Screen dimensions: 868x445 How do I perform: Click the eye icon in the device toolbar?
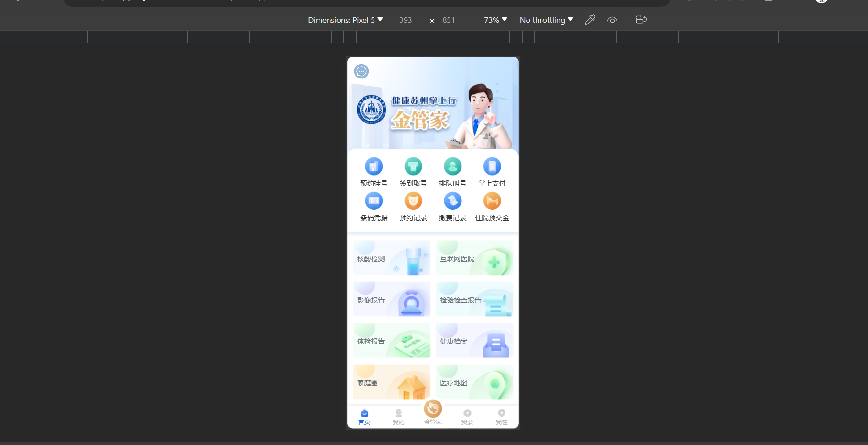[612, 20]
